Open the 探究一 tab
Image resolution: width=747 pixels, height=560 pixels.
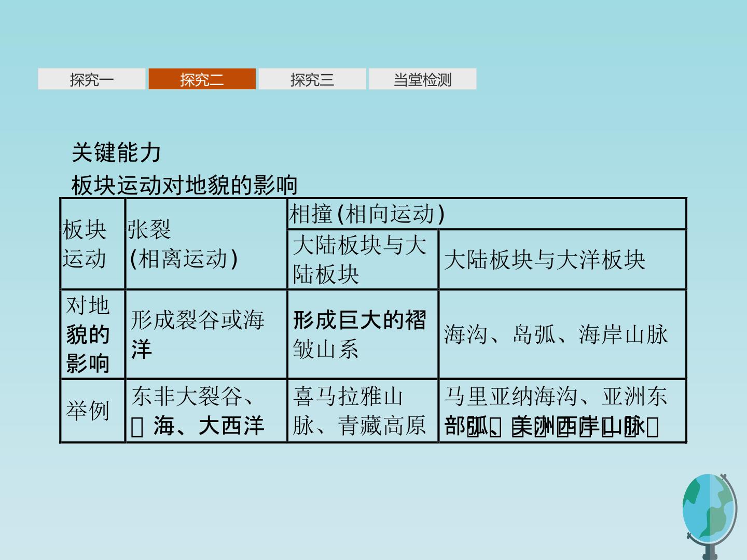pyautogui.click(x=92, y=79)
